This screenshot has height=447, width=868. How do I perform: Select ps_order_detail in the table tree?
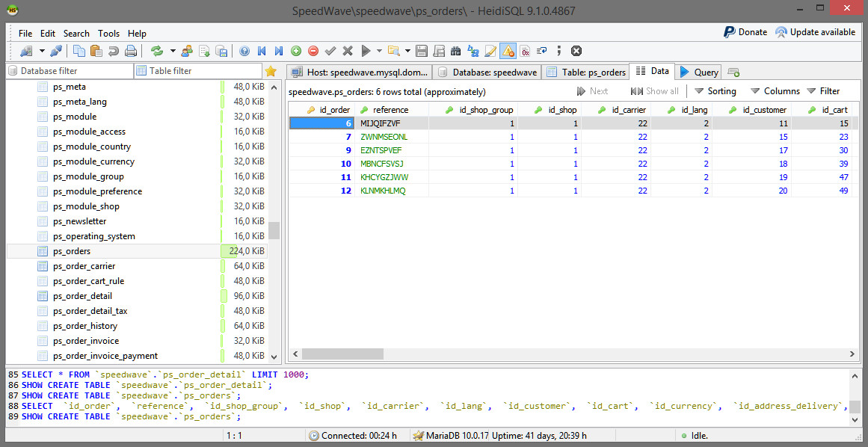click(82, 296)
